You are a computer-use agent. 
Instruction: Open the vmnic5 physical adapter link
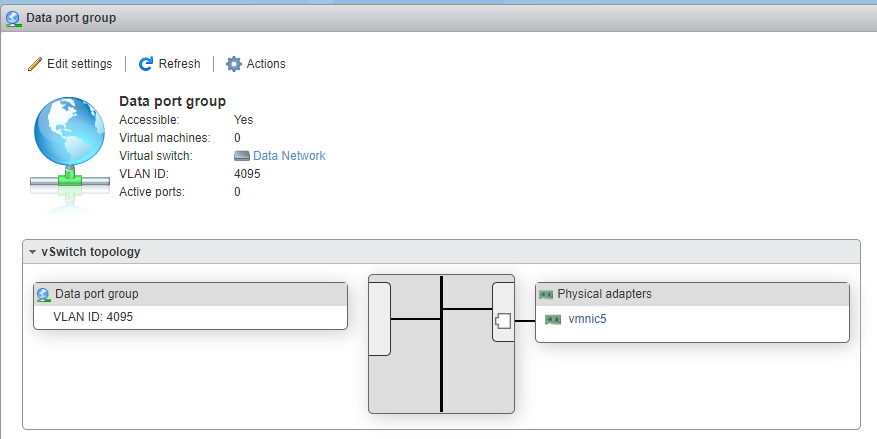(x=588, y=320)
